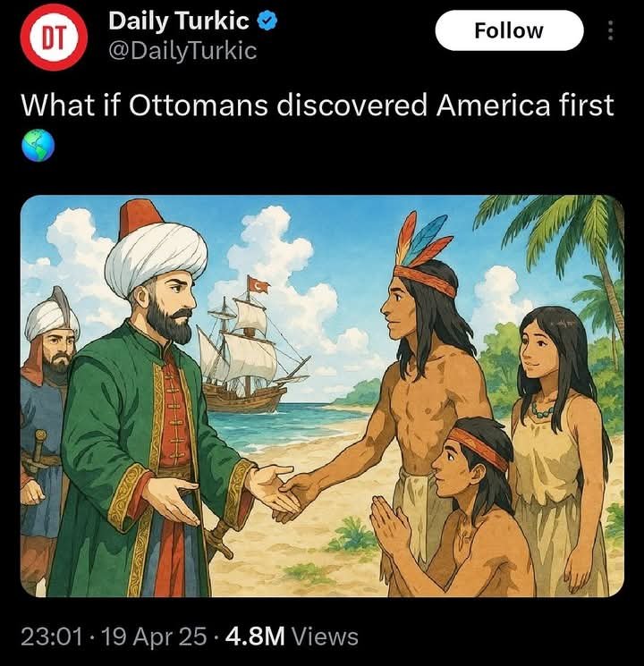Click the globe emoji in the tweet
This screenshot has height=666, width=644.
38,145
